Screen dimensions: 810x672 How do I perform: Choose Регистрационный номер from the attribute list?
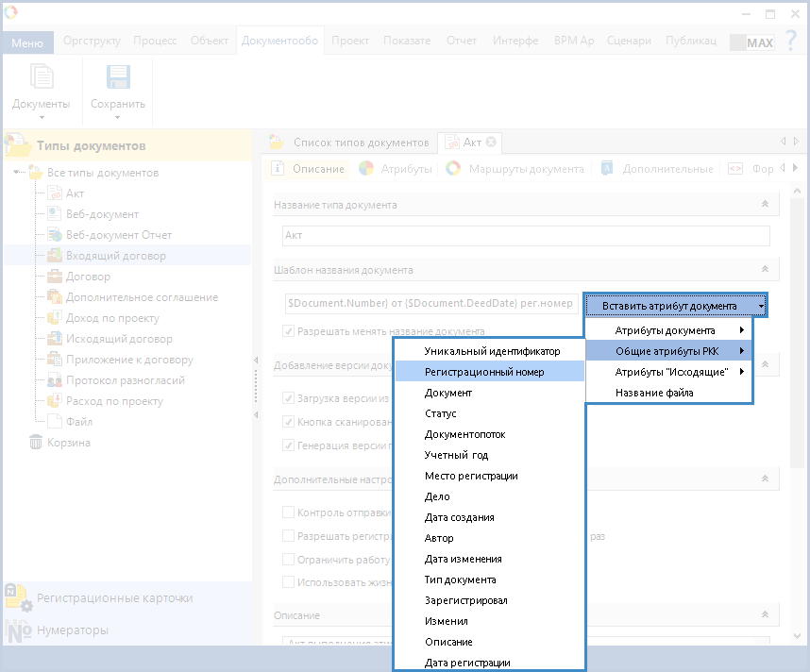pos(483,372)
